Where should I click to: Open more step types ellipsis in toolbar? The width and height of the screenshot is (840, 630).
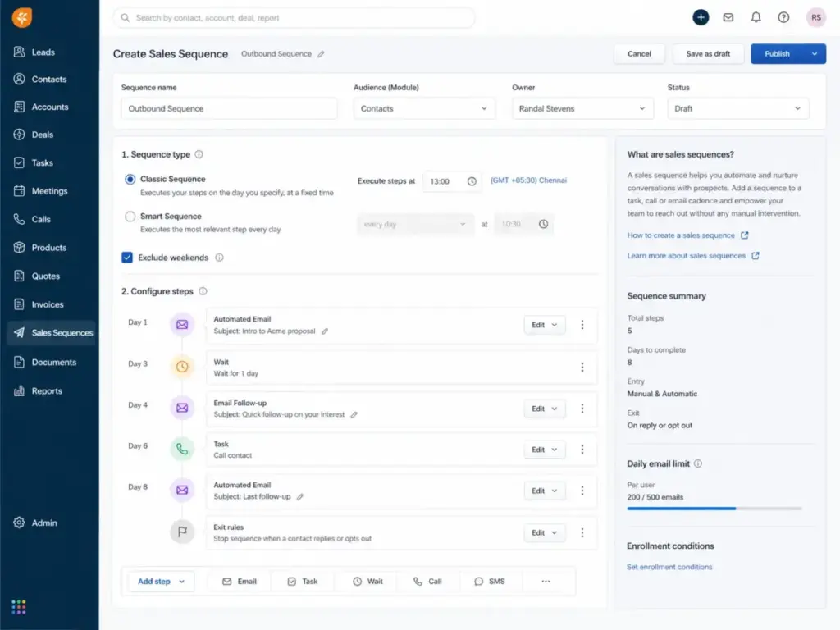(546, 582)
